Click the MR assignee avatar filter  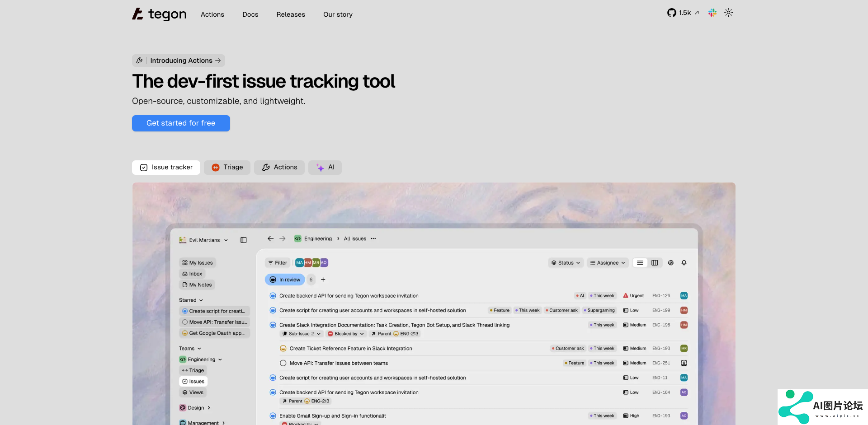(x=316, y=262)
